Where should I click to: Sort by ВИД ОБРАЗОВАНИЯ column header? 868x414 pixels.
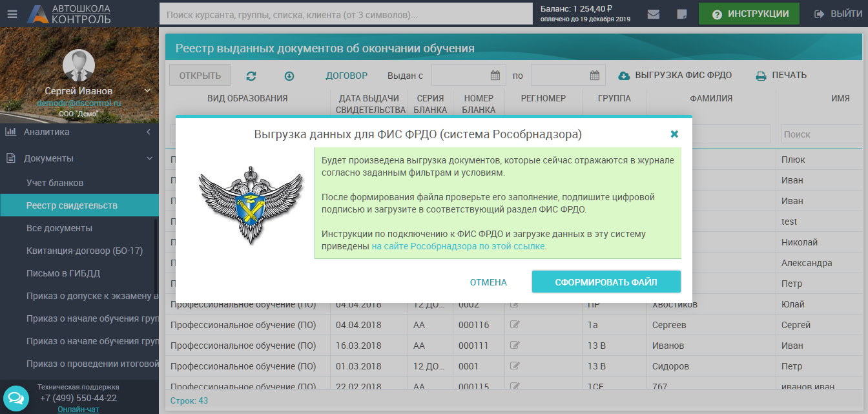pyautogui.click(x=247, y=98)
